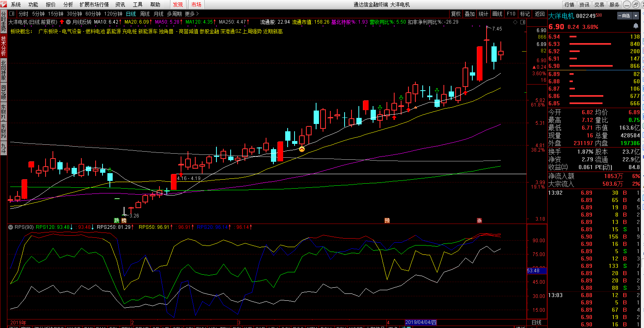644x328 pixels.
Task: Click the 独角兽 concept link
Action: point(166,31)
